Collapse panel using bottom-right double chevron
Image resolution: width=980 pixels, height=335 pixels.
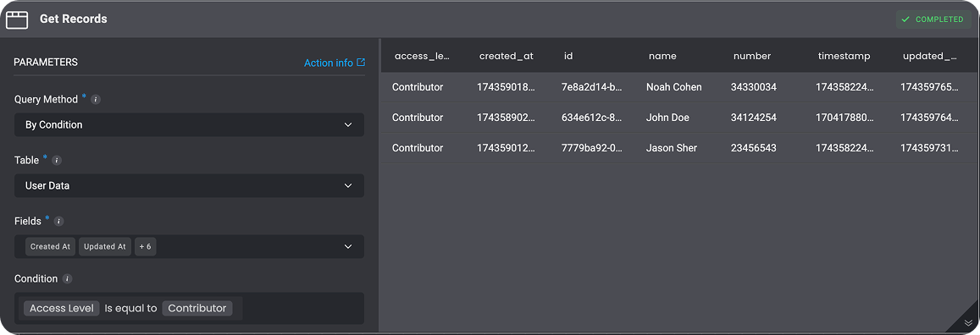coord(968,322)
